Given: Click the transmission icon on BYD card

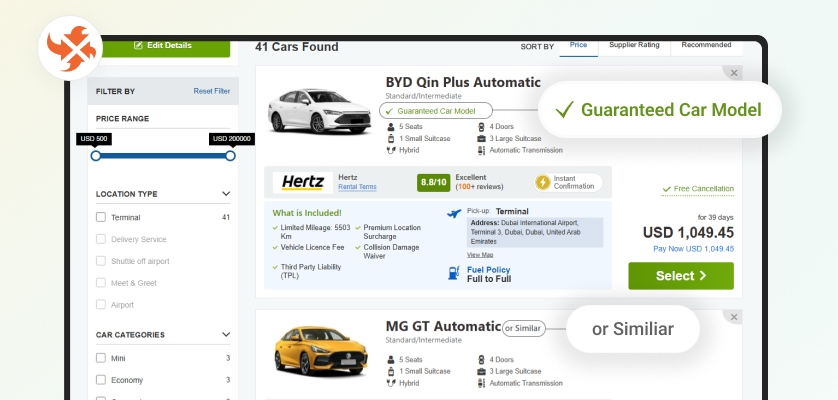Looking at the screenshot, I should click(x=481, y=150).
